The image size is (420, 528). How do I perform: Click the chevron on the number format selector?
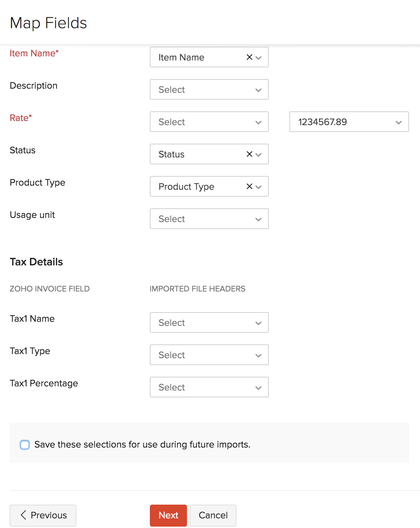point(398,122)
